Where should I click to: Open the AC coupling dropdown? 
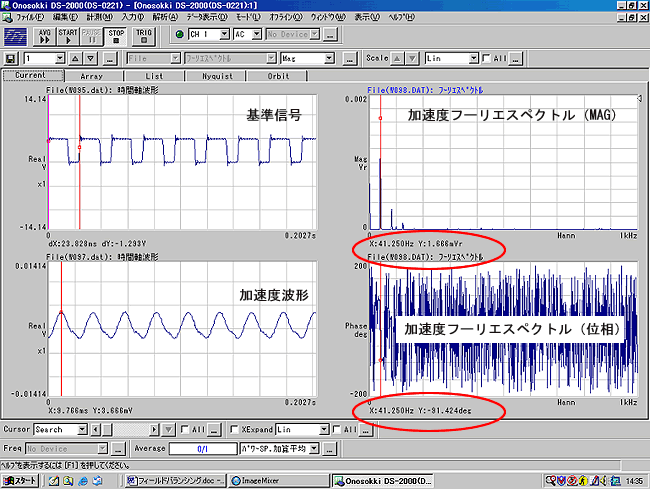point(257,34)
